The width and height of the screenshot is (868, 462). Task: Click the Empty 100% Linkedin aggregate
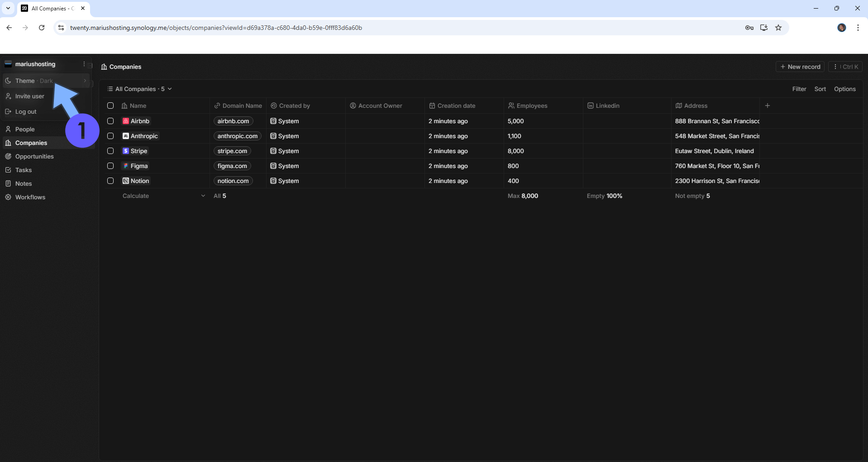[x=605, y=196]
